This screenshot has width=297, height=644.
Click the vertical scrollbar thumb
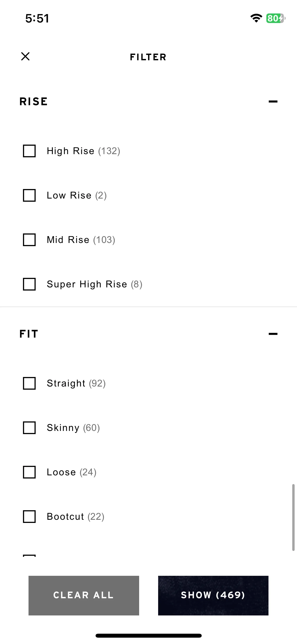(293, 517)
